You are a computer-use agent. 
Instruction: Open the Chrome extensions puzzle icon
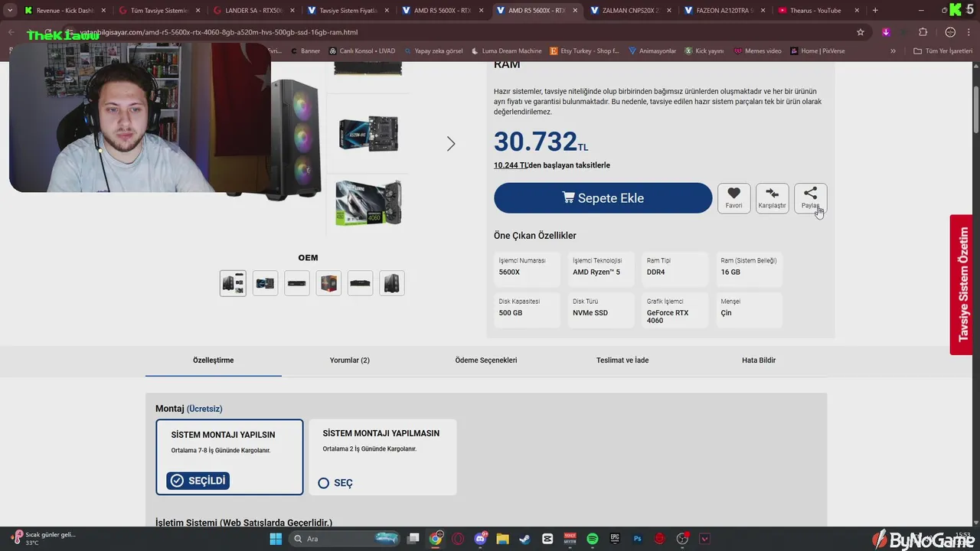tap(923, 32)
